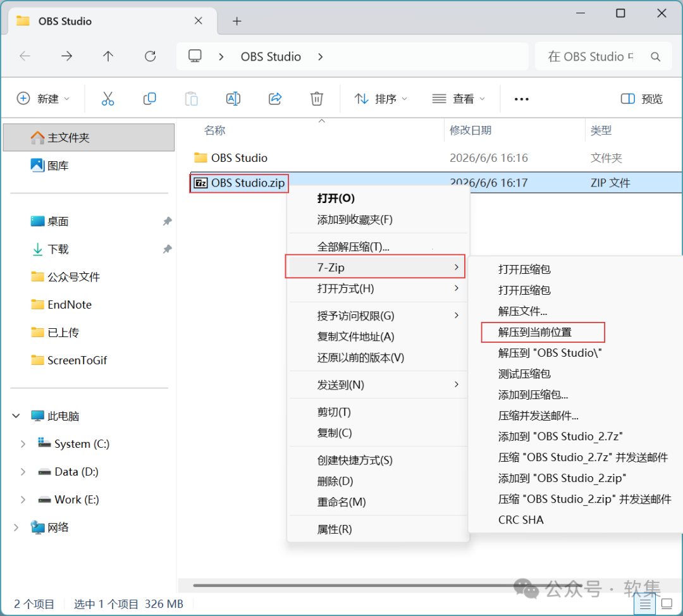Choose 压缩并发送邮件...

click(538, 416)
